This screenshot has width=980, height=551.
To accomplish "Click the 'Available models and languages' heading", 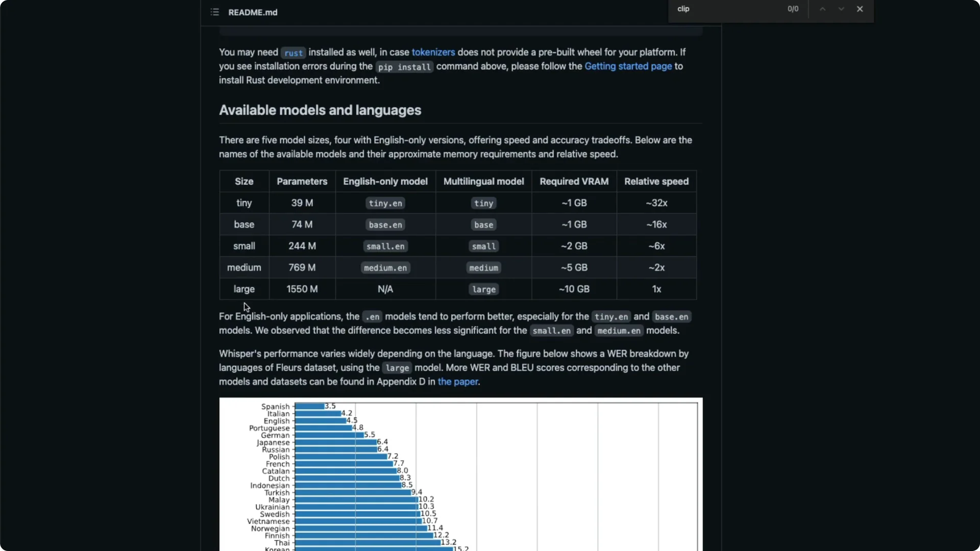I will point(320,110).
